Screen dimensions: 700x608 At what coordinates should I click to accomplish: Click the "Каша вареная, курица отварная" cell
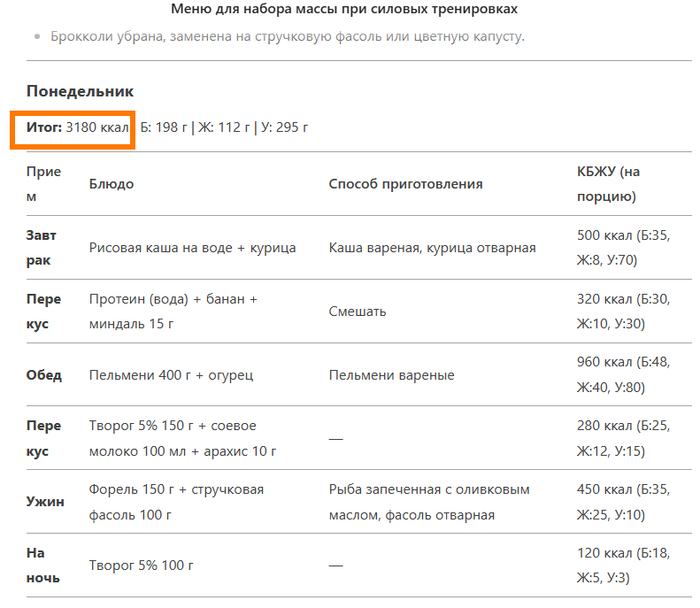pyautogui.click(x=432, y=248)
